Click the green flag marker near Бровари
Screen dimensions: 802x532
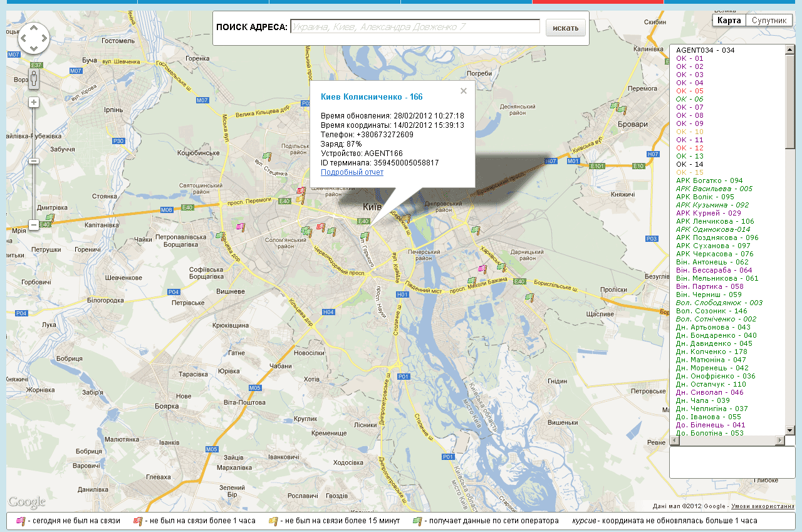coord(618,108)
